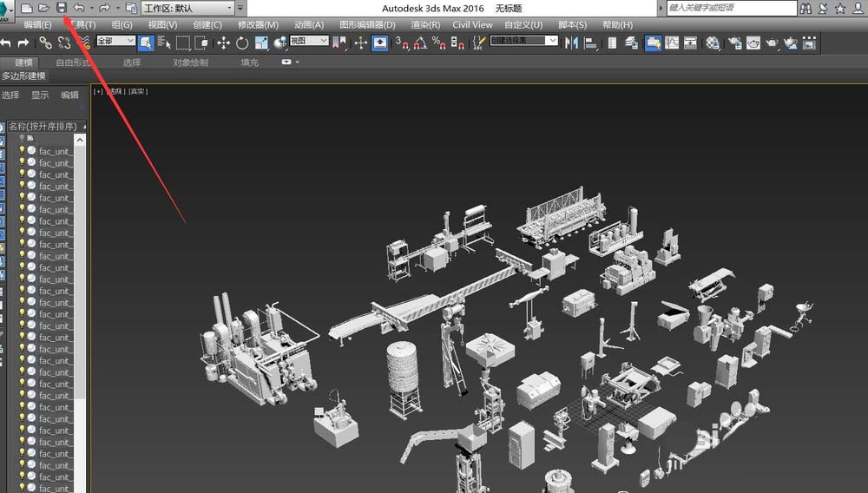Click the Save File icon in quick access toolbar

[62, 8]
